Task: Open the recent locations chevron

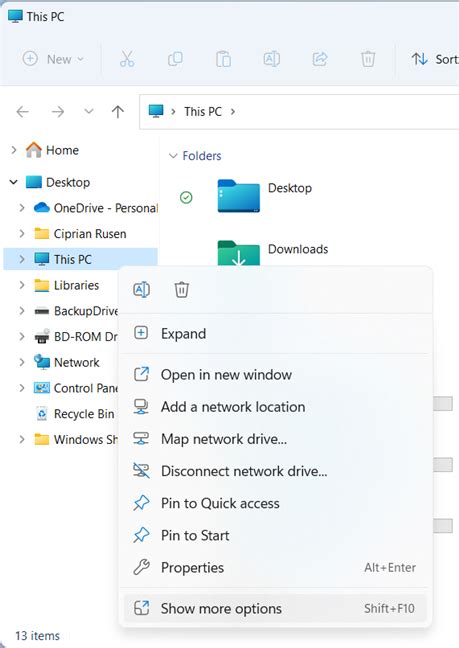Action: (x=88, y=111)
